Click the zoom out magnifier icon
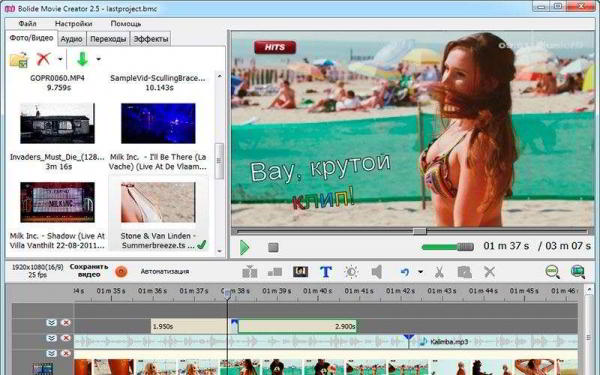 pyautogui.click(x=552, y=272)
